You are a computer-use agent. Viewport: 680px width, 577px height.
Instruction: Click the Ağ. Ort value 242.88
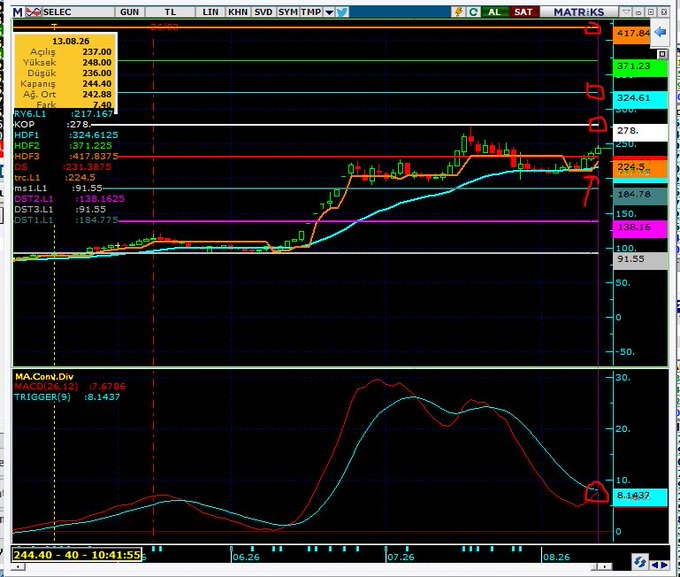tap(97, 94)
